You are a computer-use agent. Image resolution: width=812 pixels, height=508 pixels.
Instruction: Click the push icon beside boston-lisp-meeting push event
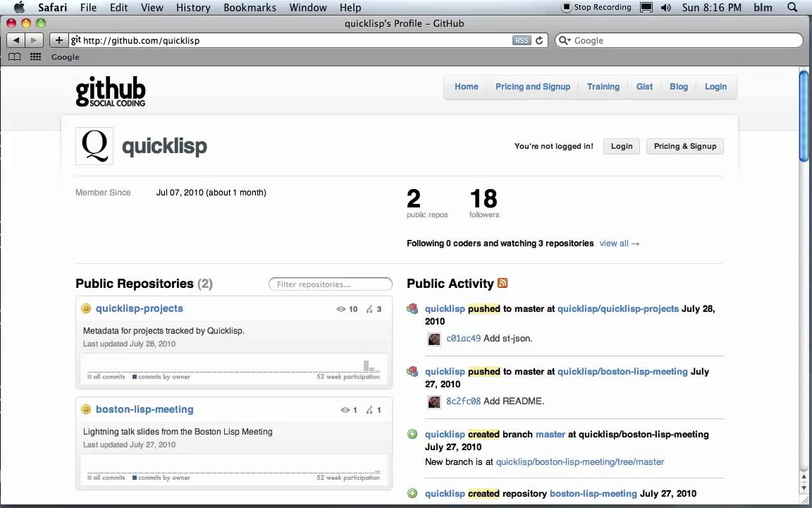412,372
